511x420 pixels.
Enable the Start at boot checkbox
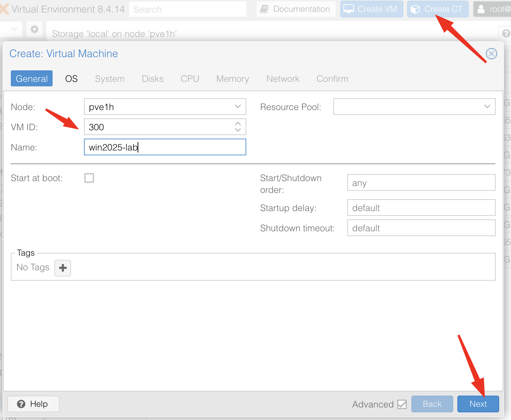pos(89,178)
